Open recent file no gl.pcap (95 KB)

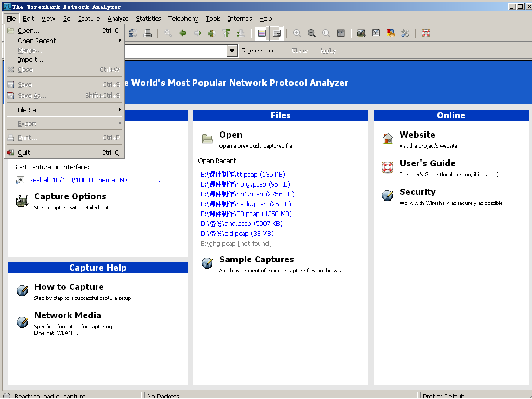pos(245,184)
